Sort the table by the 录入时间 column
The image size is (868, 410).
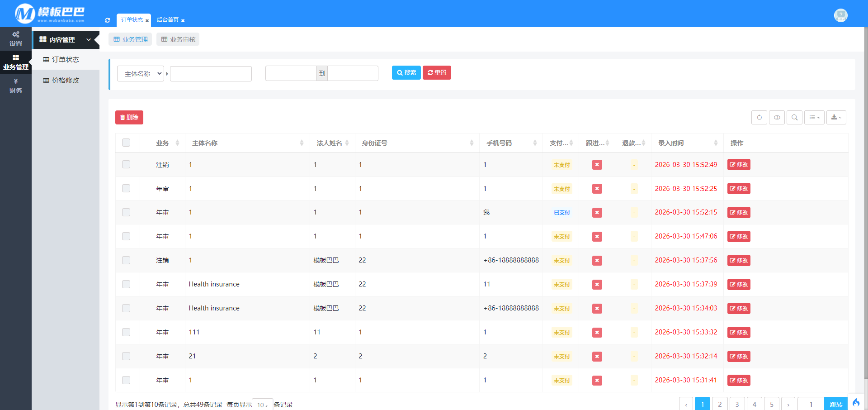click(x=687, y=143)
